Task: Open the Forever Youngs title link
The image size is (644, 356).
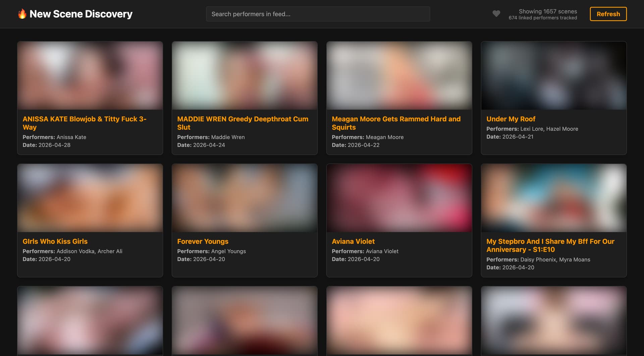Action: 203,241
